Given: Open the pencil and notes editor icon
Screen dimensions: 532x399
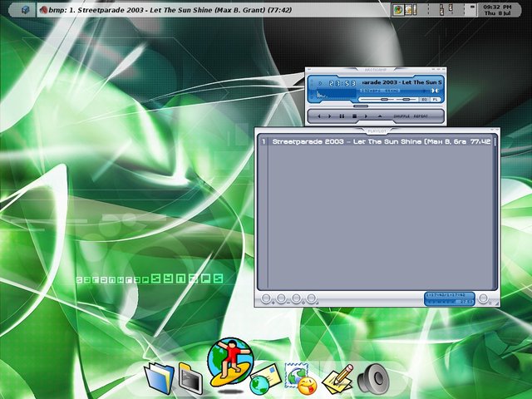Looking at the screenshot, I should click(337, 379).
